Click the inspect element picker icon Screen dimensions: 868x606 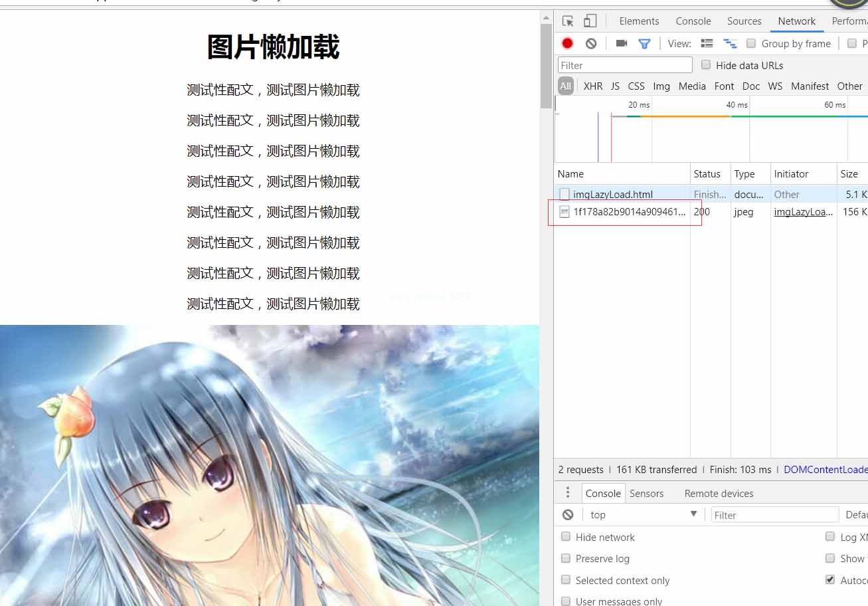tap(568, 21)
